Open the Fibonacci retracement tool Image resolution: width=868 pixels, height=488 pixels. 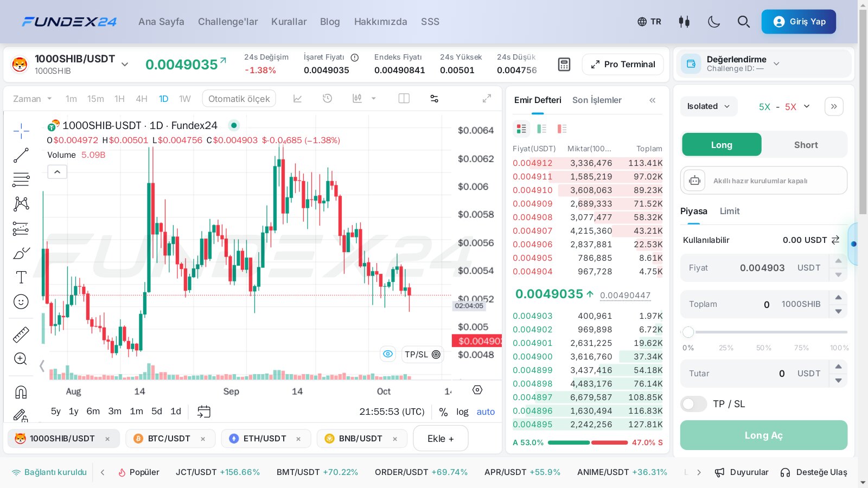coord(21,179)
